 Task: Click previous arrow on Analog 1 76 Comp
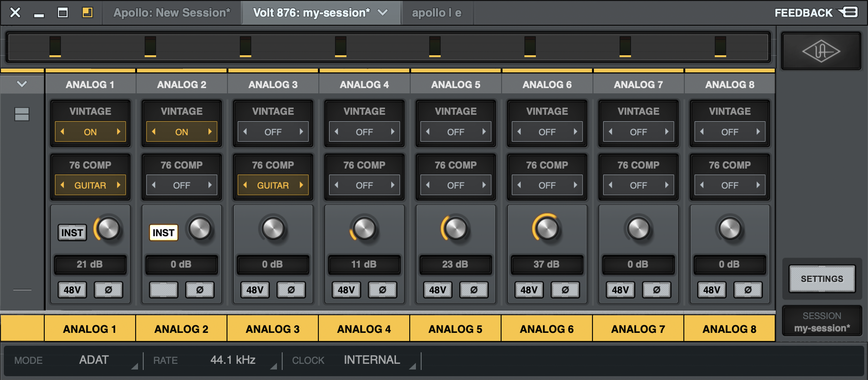62,185
